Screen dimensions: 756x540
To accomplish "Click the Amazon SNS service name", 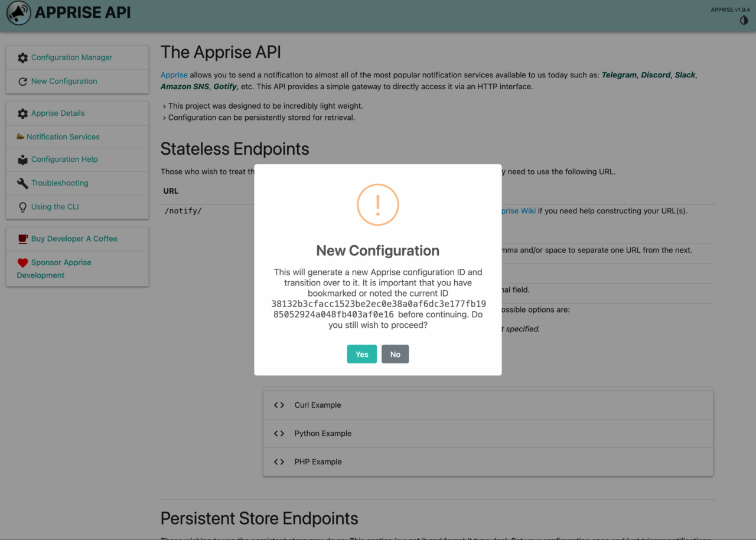I will point(184,86).
